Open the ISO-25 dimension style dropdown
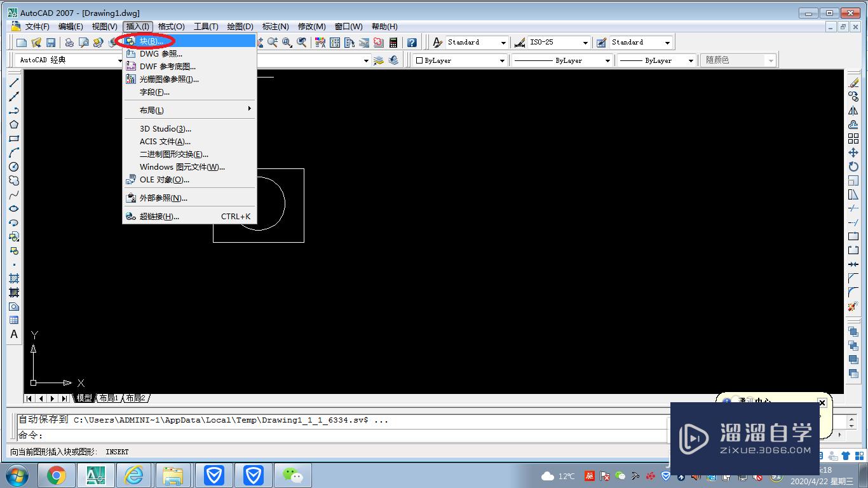The image size is (868, 488). [x=559, y=43]
